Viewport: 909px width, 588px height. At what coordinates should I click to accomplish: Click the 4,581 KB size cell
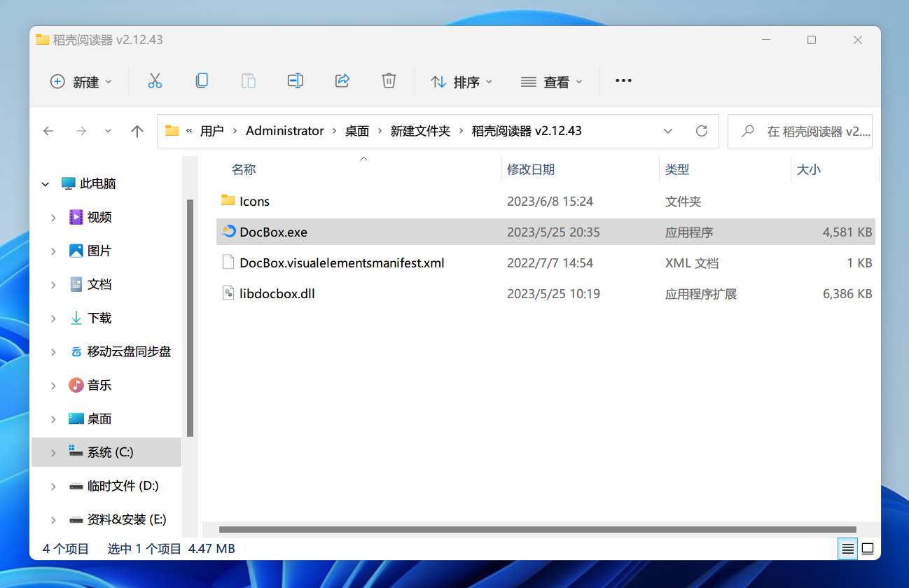pyautogui.click(x=847, y=232)
